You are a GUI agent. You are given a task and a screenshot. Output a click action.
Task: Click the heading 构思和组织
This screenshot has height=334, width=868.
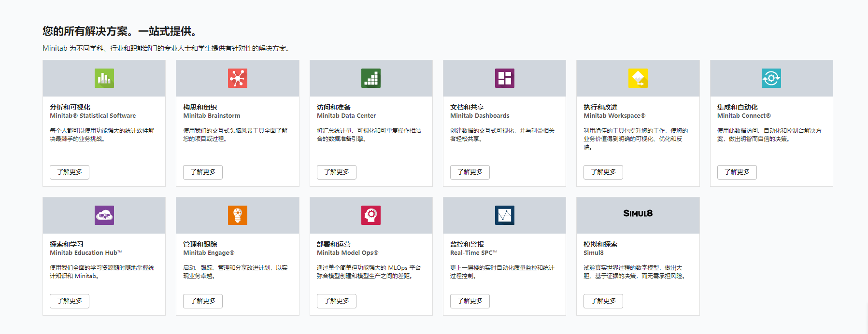click(x=200, y=107)
